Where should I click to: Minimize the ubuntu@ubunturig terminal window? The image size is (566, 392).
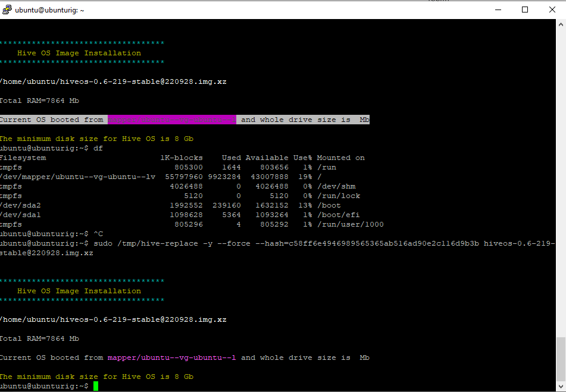[498, 10]
